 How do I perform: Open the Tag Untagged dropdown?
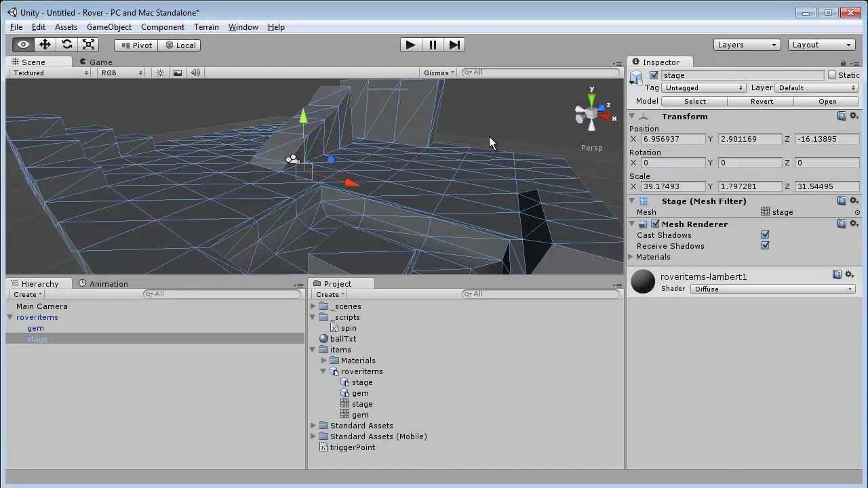tap(704, 88)
